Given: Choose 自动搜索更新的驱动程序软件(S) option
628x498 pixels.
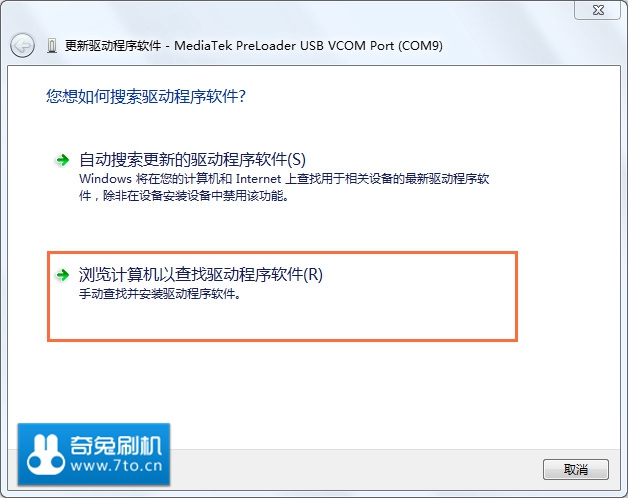Looking at the screenshot, I should (192, 159).
